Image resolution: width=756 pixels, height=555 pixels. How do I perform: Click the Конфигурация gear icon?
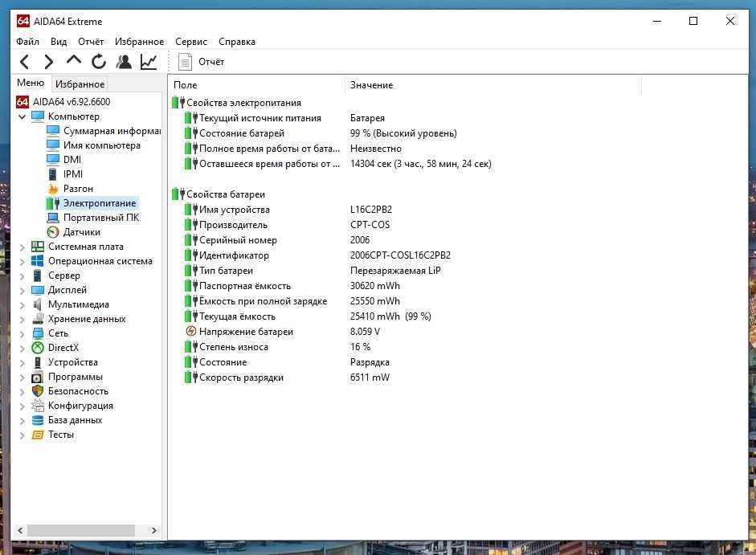click(38, 406)
